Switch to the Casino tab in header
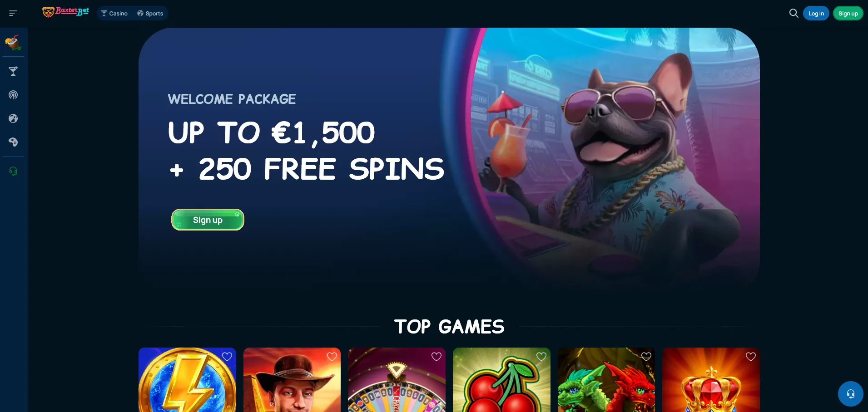This screenshot has width=868, height=412. (x=114, y=13)
